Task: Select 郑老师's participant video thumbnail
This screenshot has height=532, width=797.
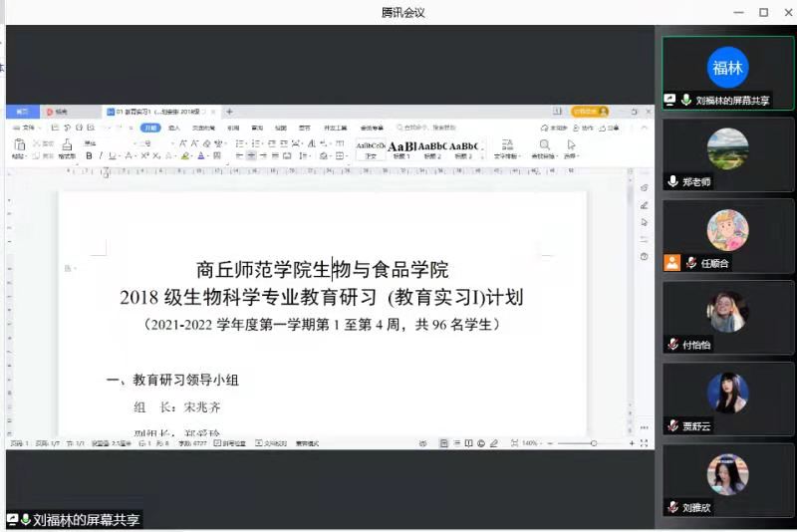Action: (x=727, y=149)
